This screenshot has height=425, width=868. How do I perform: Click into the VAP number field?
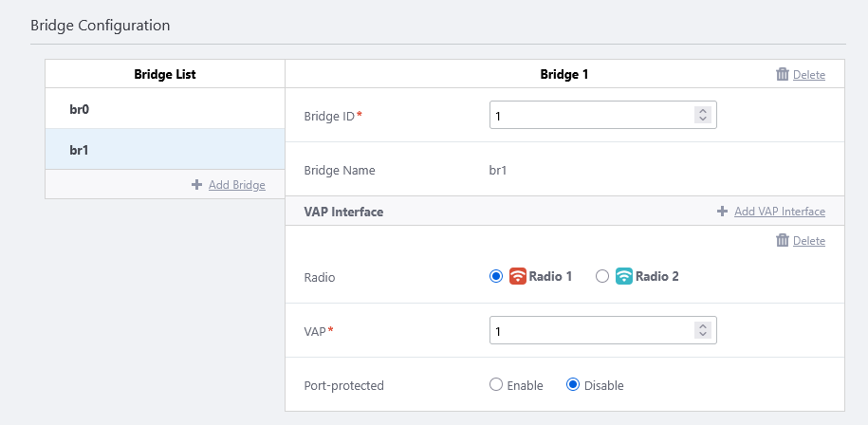click(588, 330)
